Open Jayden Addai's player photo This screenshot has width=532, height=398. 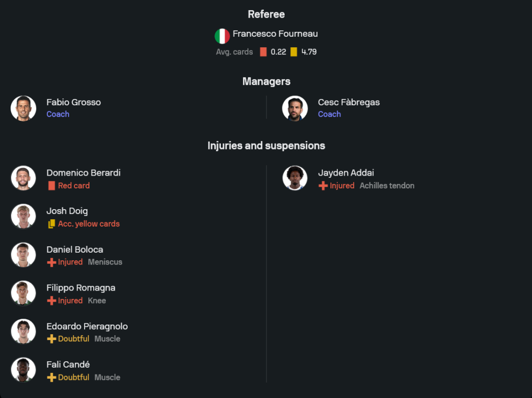click(x=295, y=178)
